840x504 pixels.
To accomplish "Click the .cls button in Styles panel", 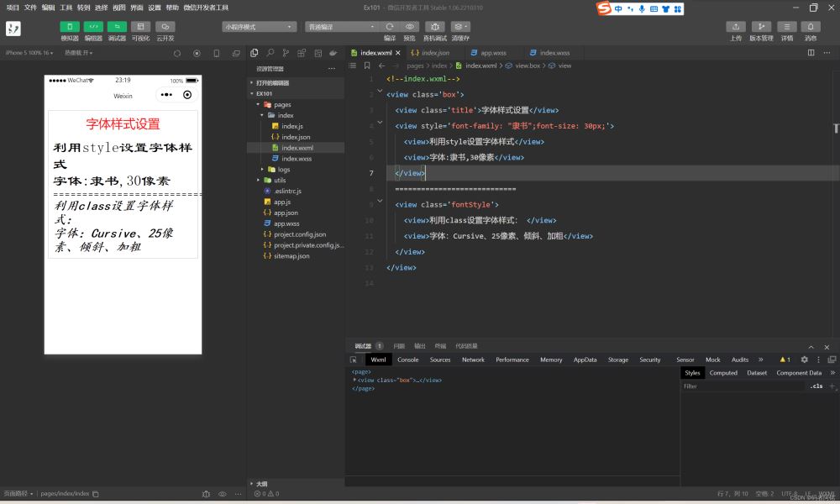I will click(x=816, y=386).
